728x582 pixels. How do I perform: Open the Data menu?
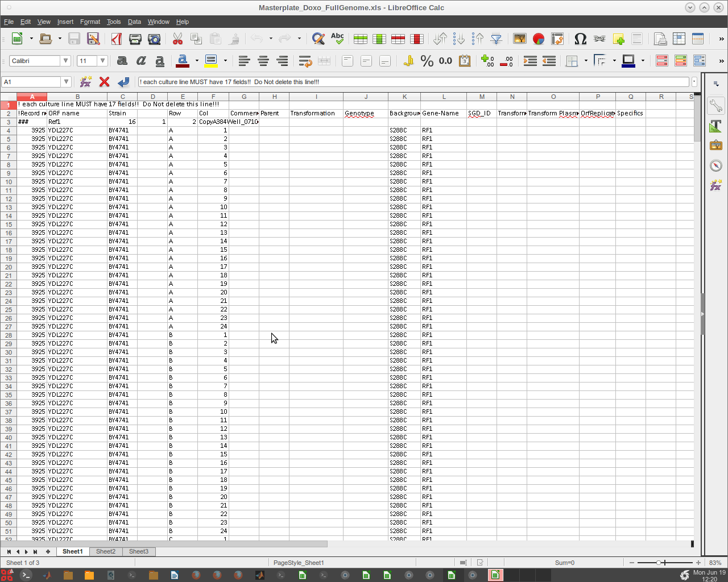click(x=134, y=22)
